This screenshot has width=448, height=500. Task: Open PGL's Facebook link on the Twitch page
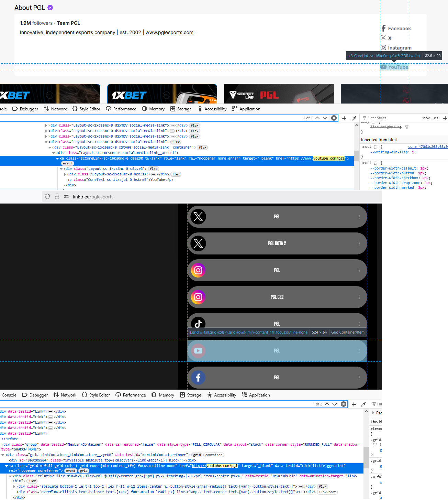pos(396,29)
